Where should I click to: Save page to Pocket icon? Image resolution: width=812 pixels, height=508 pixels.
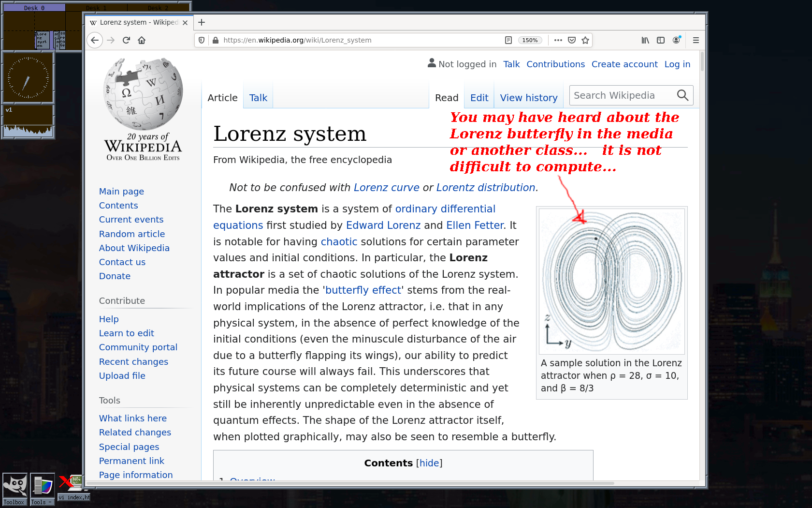tap(572, 40)
